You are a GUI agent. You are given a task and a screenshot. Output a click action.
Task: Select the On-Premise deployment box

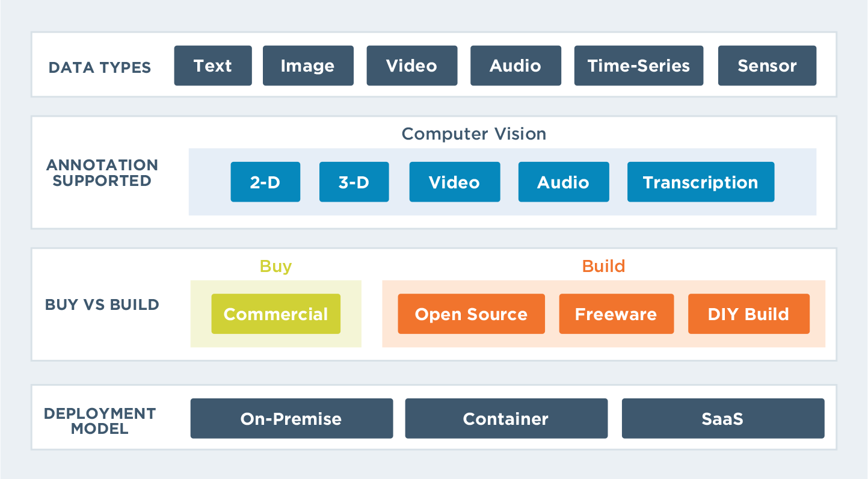point(292,418)
